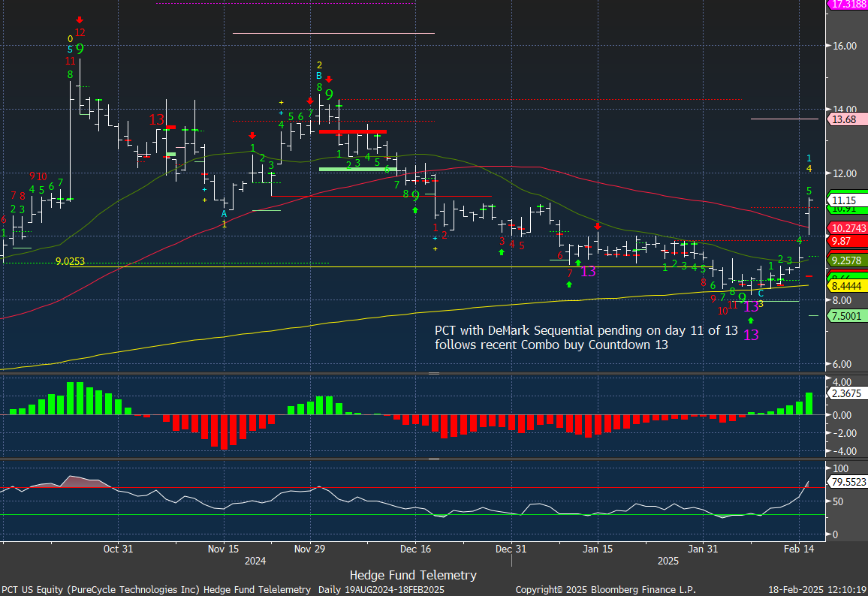Click the red 9.87 price label

pos(847,241)
